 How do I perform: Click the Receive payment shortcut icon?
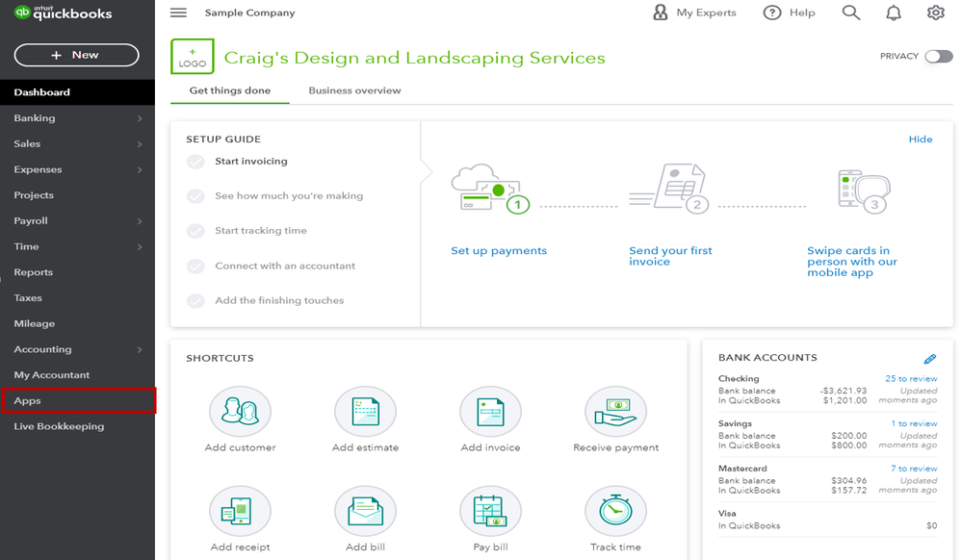616,411
